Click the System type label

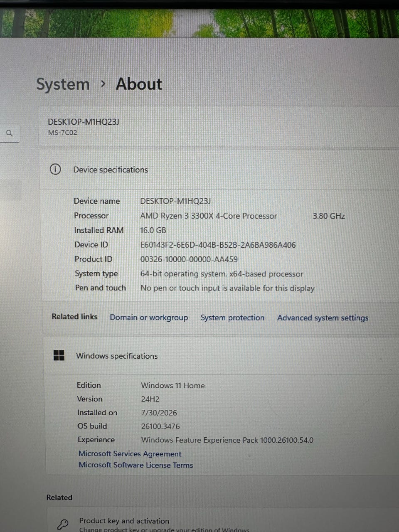(x=96, y=273)
